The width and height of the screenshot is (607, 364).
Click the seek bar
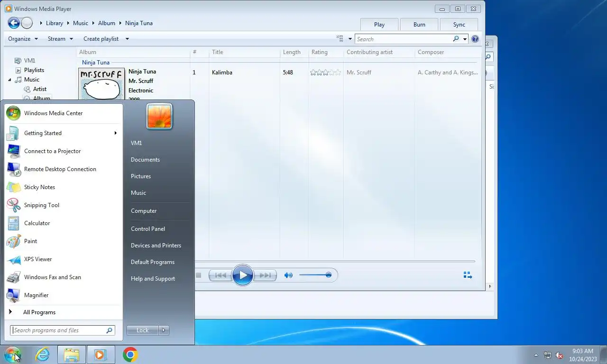point(334,262)
